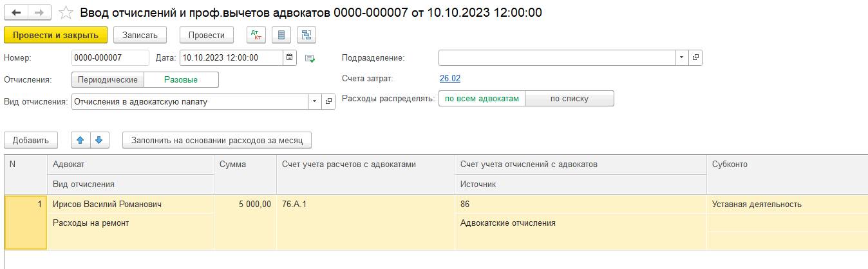The image size is (868, 269).
Task: Click the Номер input field
Action: pyautogui.click(x=110, y=58)
